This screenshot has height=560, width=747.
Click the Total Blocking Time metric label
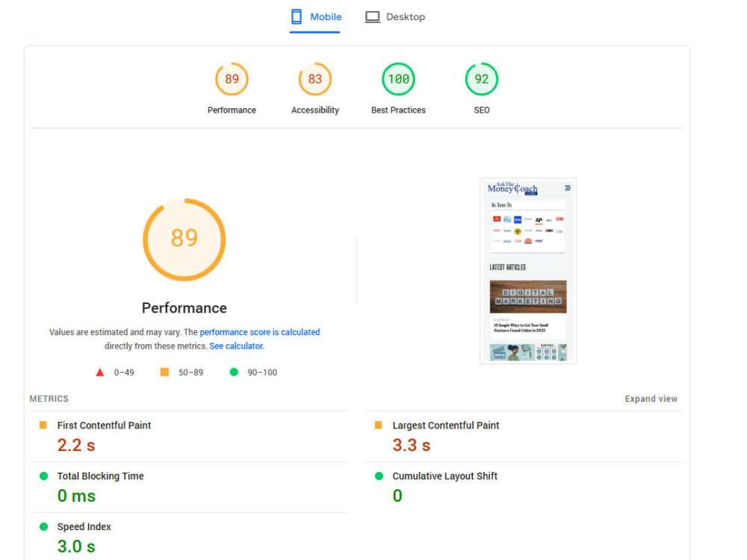click(x=101, y=476)
